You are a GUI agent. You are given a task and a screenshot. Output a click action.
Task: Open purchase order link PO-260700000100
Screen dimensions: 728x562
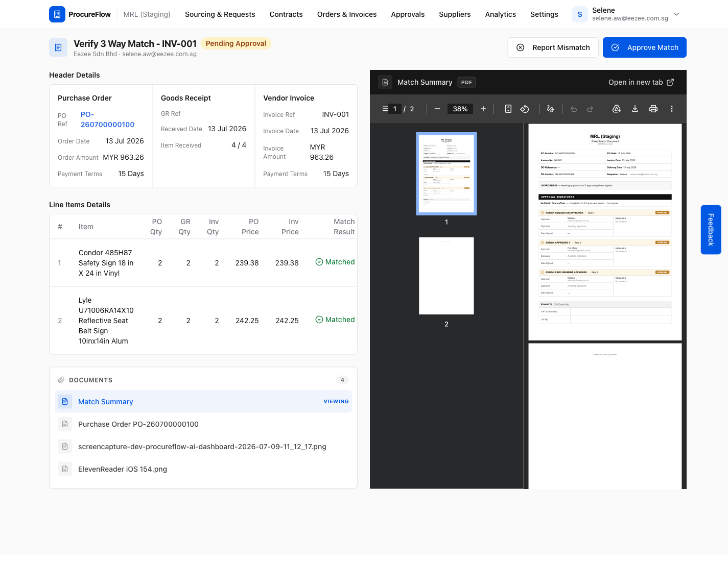tap(107, 119)
